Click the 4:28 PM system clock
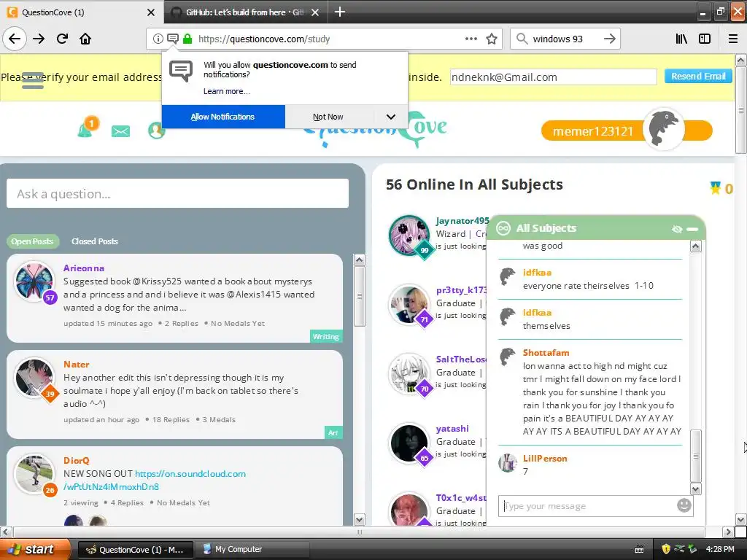Image resolution: width=747 pixels, height=560 pixels. pyautogui.click(x=720, y=549)
